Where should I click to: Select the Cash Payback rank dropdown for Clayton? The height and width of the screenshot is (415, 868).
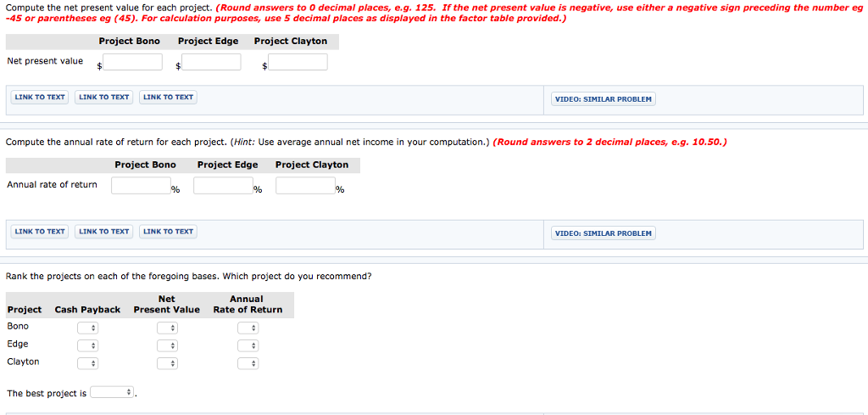(x=88, y=363)
